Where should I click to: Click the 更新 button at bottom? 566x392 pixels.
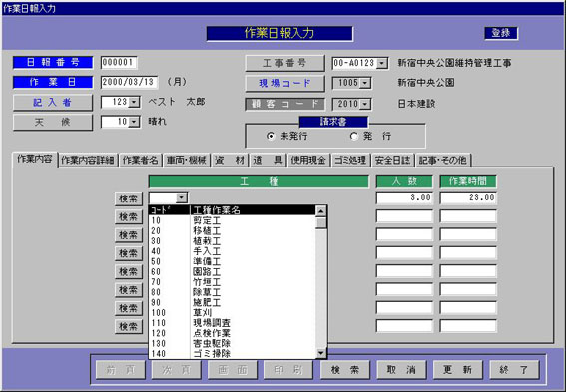coord(458,370)
